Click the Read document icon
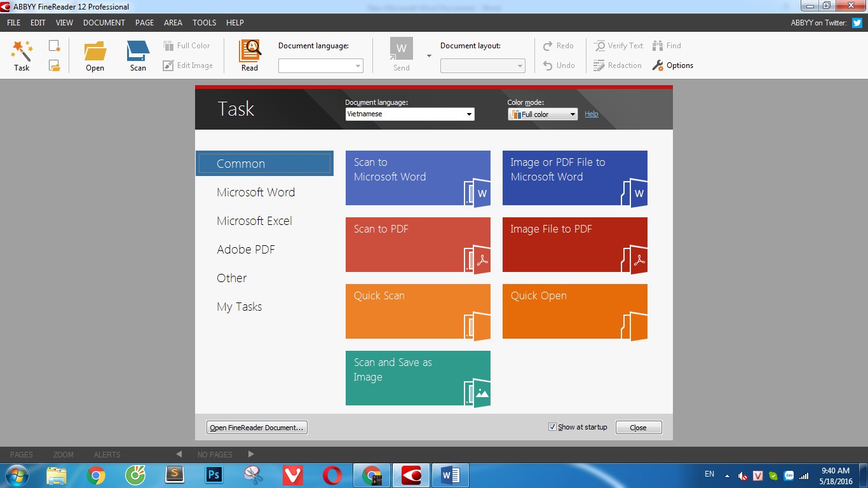This screenshot has width=868, height=488. coord(250,51)
